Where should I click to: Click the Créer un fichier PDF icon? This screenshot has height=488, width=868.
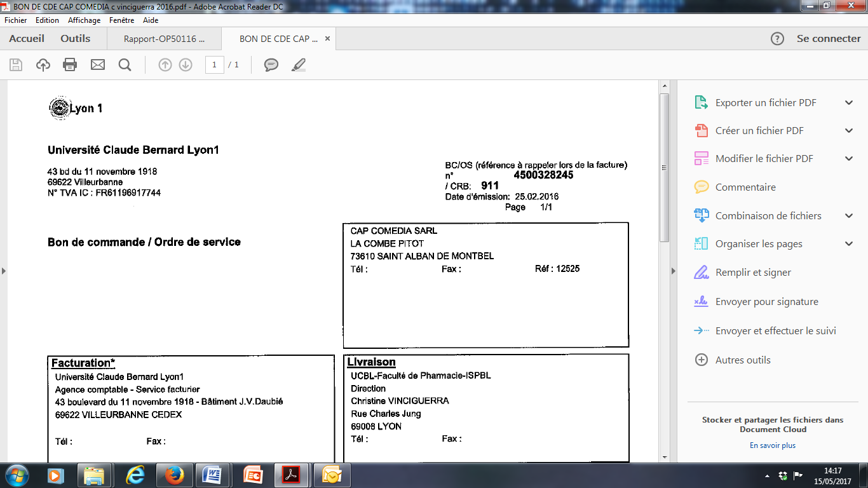click(701, 130)
